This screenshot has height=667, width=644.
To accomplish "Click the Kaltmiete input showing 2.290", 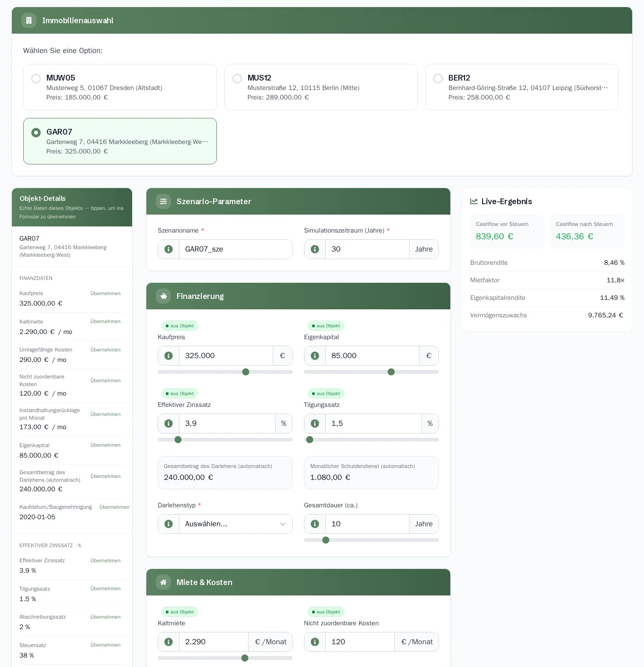I will point(214,642).
